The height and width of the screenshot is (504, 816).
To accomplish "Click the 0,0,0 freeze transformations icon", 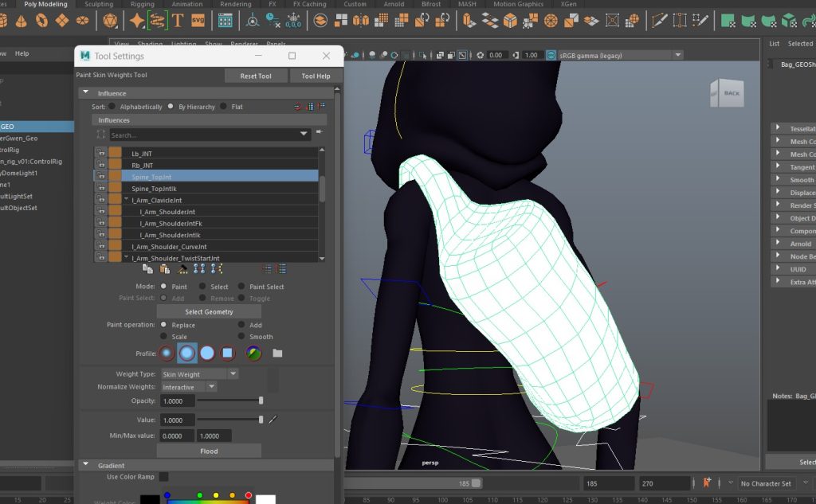I will pos(293,21).
